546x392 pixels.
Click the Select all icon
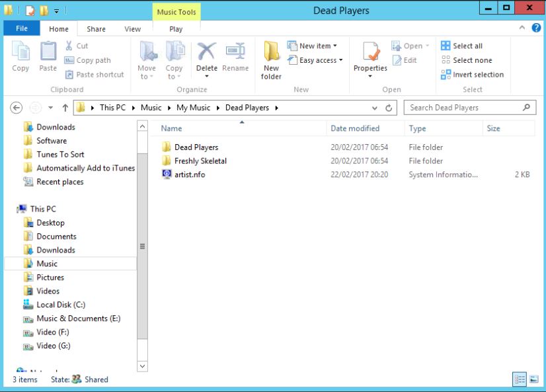point(446,46)
